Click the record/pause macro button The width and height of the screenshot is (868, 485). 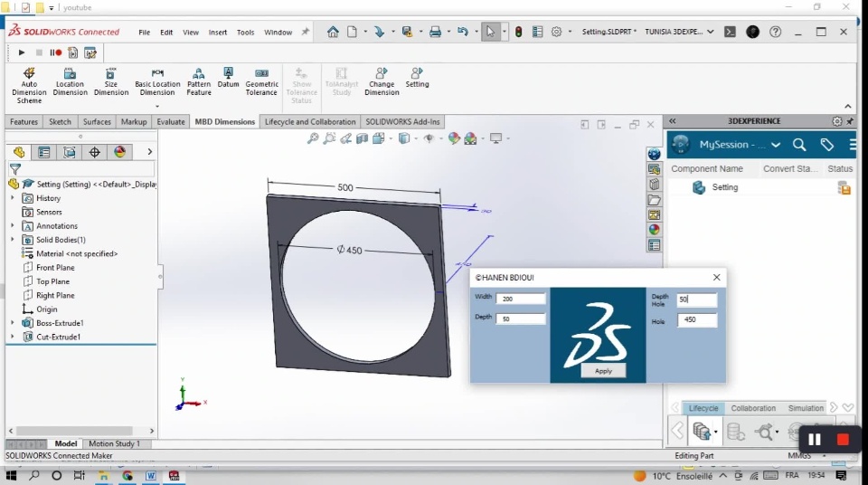tap(55, 52)
